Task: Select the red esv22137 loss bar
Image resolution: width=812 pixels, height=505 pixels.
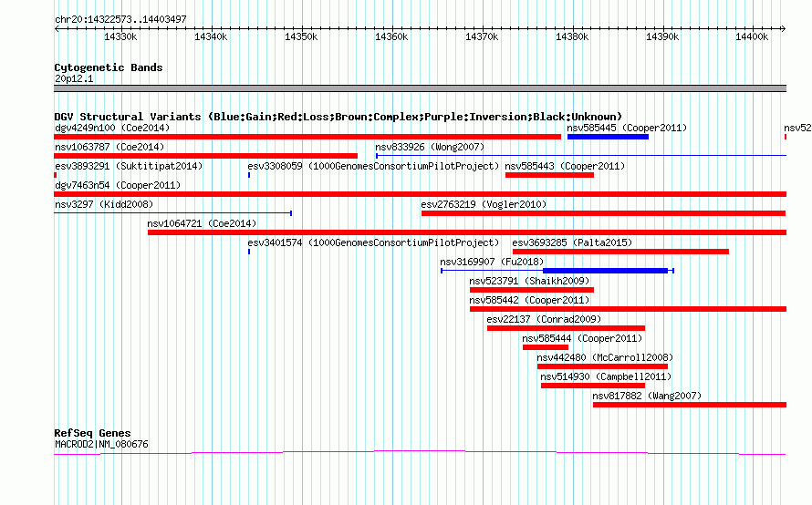Action: [566, 328]
